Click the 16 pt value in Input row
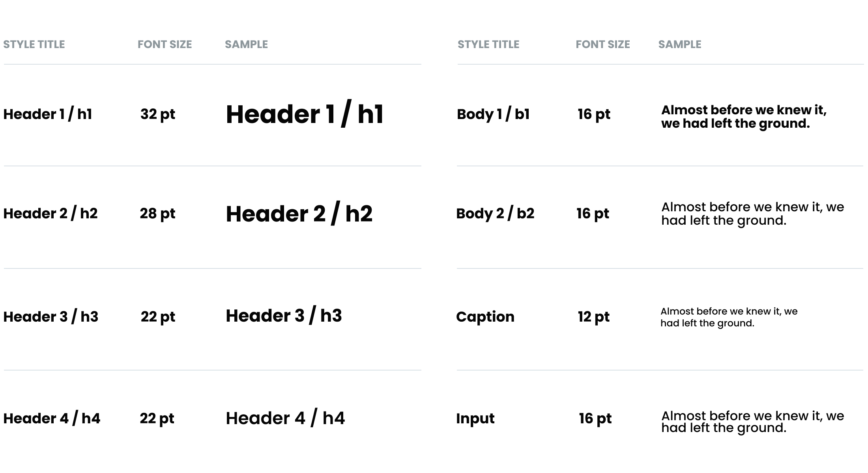 click(595, 418)
